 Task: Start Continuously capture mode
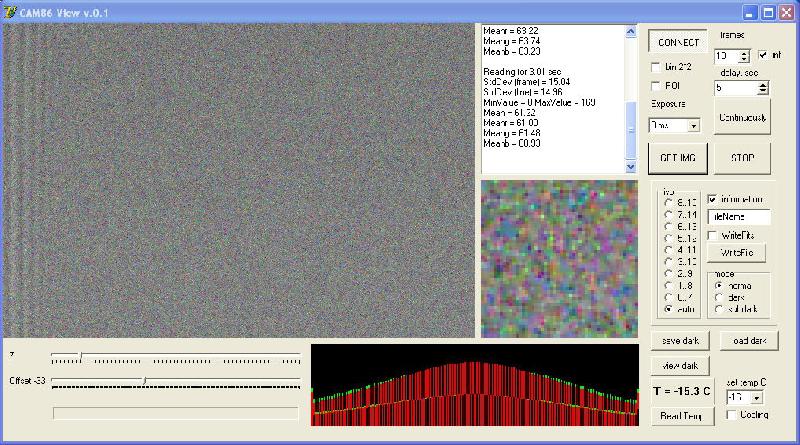click(x=742, y=117)
